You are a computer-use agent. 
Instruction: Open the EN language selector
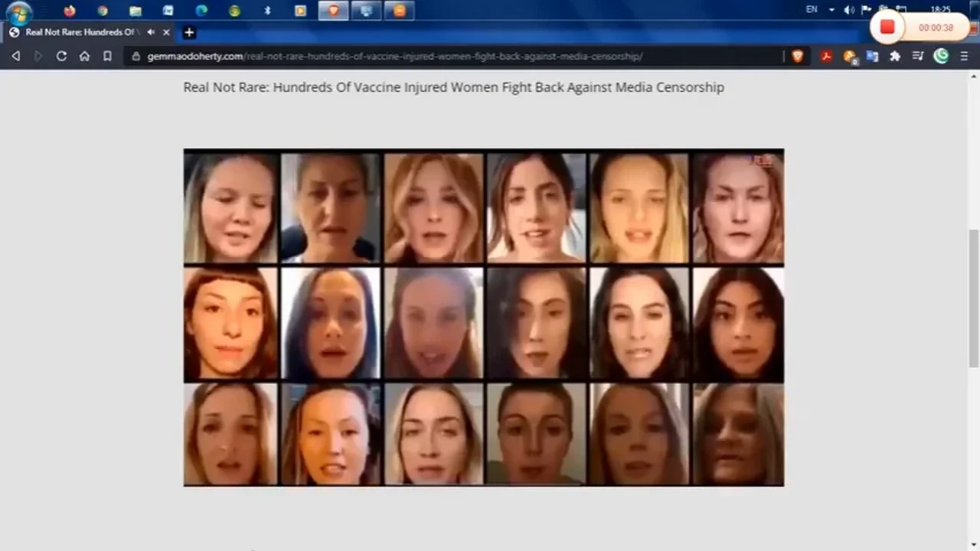pos(812,9)
